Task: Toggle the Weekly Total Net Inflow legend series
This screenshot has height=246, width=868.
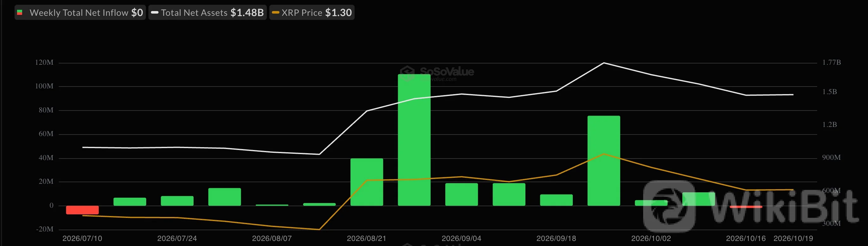Action: [80, 12]
